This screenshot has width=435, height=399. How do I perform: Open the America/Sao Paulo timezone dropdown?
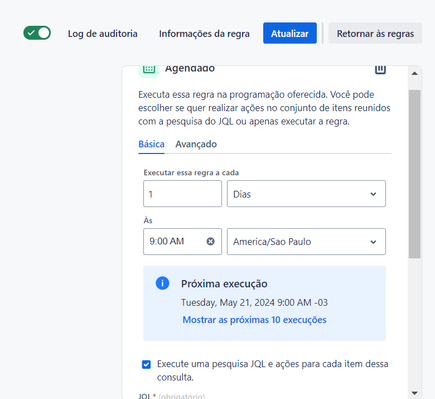click(x=306, y=241)
